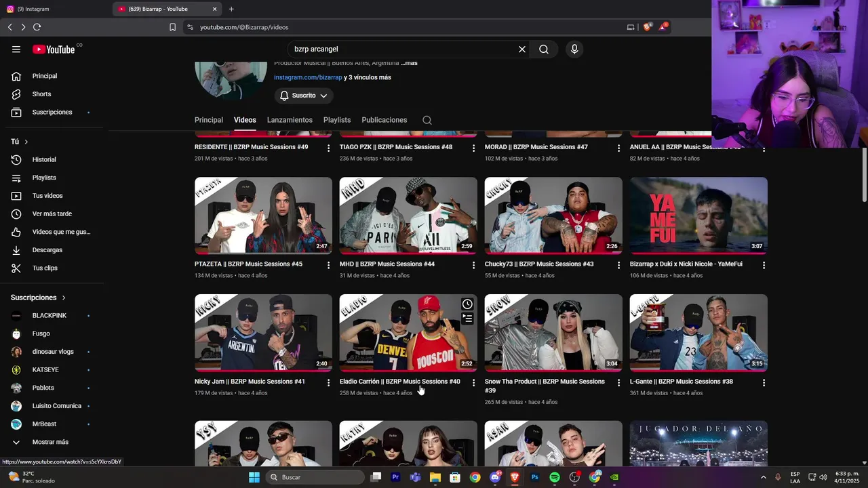Open new browser tab
The width and height of the screenshot is (868, 488).
click(x=231, y=9)
